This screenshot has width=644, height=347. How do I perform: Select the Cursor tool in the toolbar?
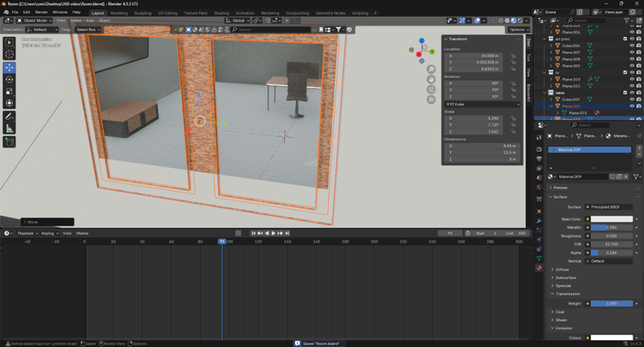pos(10,55)
